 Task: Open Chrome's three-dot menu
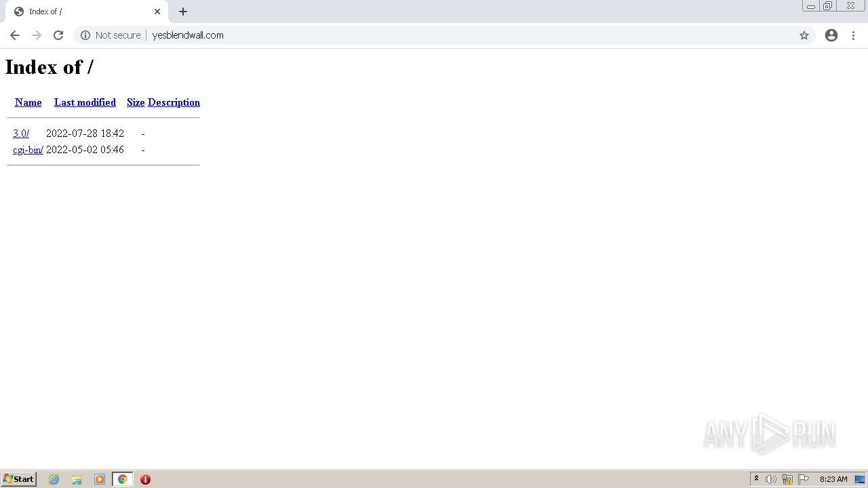tap(853, 35)
